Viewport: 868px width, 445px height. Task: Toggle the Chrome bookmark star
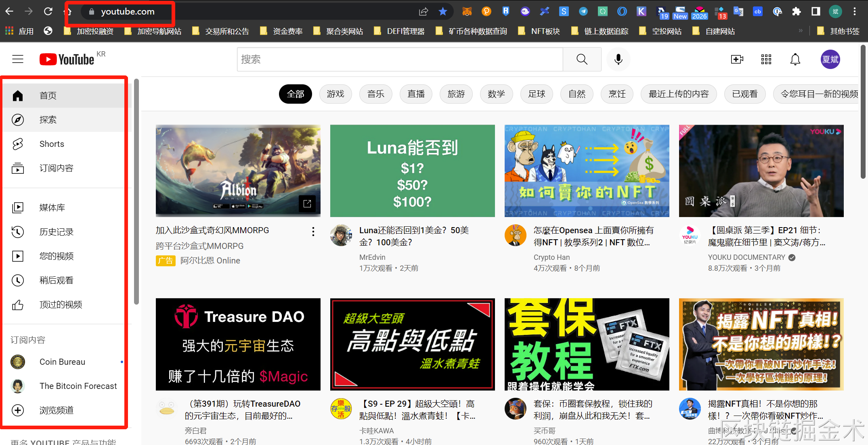(443, 11)
